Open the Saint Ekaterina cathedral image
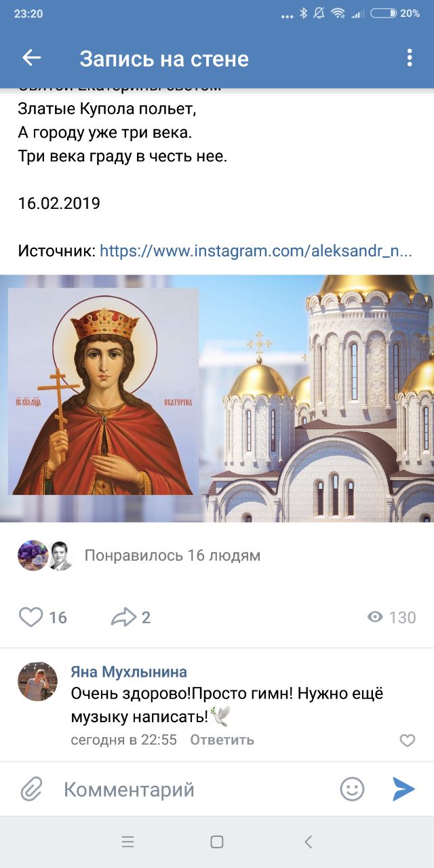 coord(217,399)
